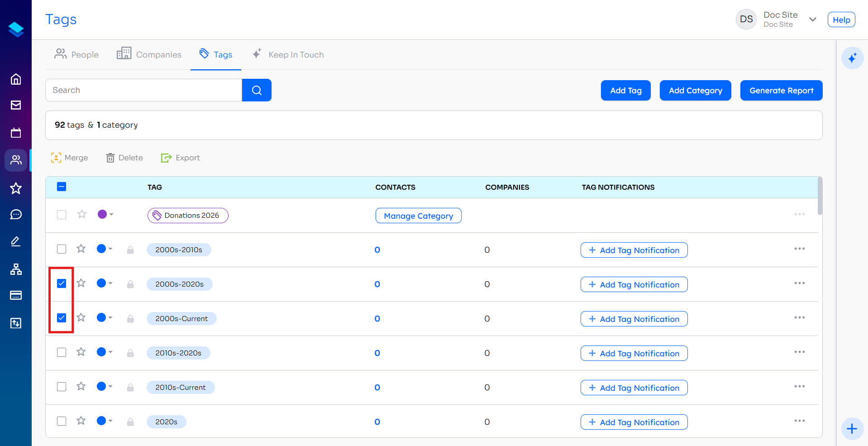Uncheck the 2000s-Current row checkbox
This screenshot has width=868, height=446.
(x=62, y=318)
